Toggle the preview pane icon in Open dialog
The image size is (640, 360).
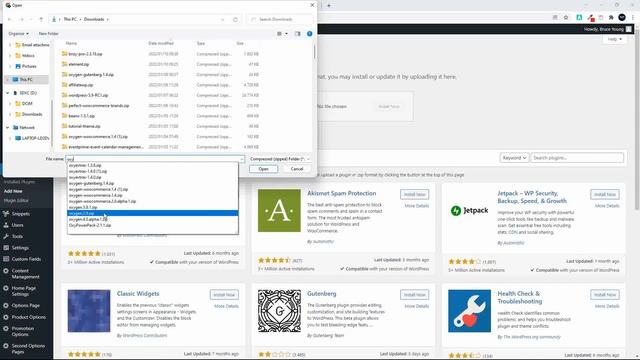[x=298, y=33]
